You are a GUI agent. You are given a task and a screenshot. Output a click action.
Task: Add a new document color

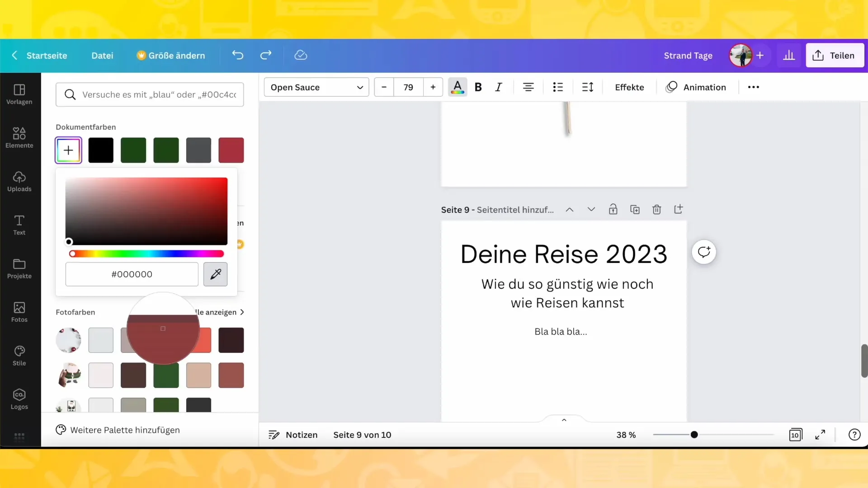click(68, 150)
